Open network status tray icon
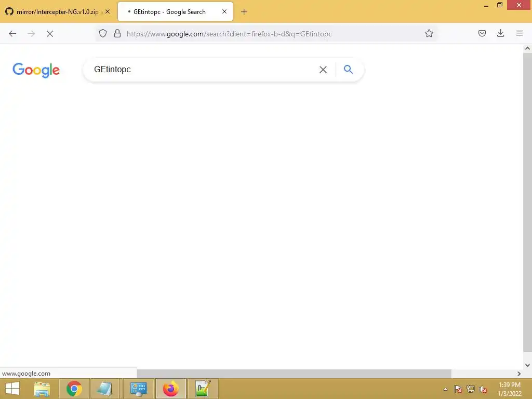Image resolution: width=532 pixels, height=399 pixels. pos(471,389)
